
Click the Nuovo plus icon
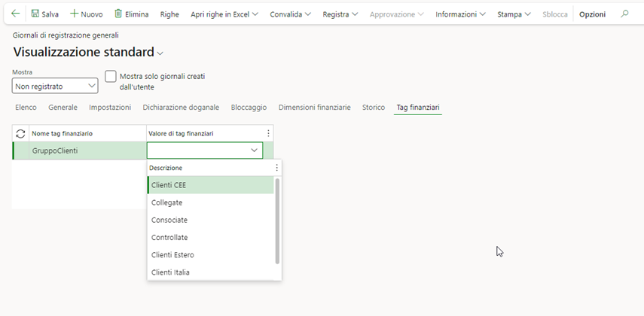74,14
